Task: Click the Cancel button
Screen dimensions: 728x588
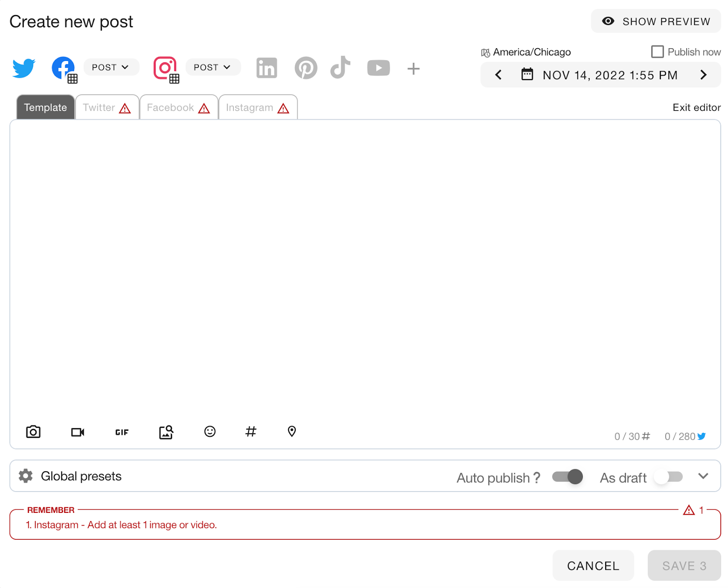Action: tap(592, 566)
